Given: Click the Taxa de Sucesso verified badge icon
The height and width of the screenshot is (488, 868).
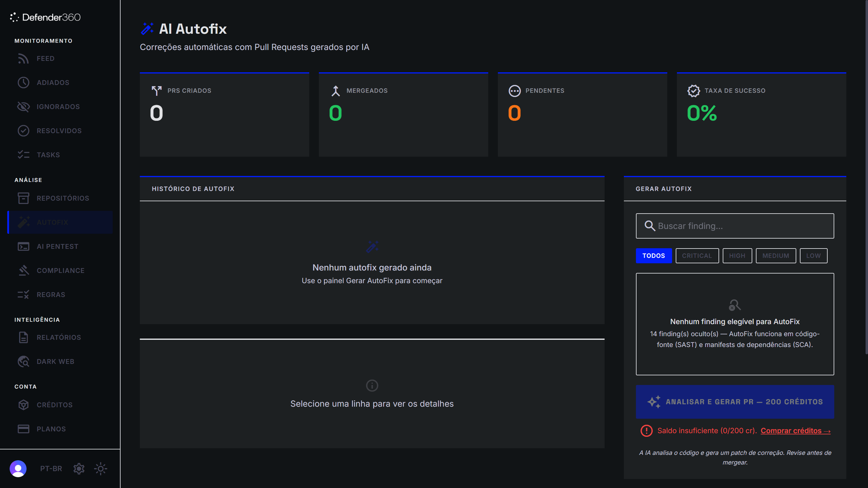Looking at the screenshot, I should coord(693,91).
